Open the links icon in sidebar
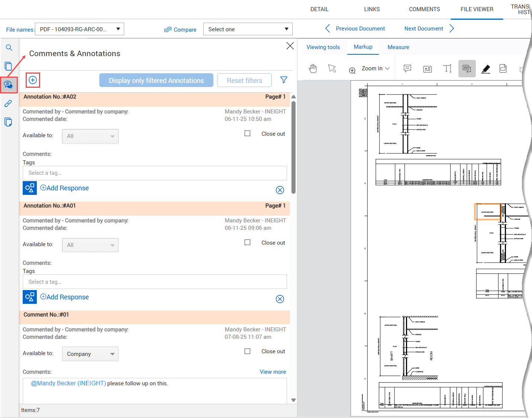This screenshot has height=418, width=532. click(x=8, y=104)
